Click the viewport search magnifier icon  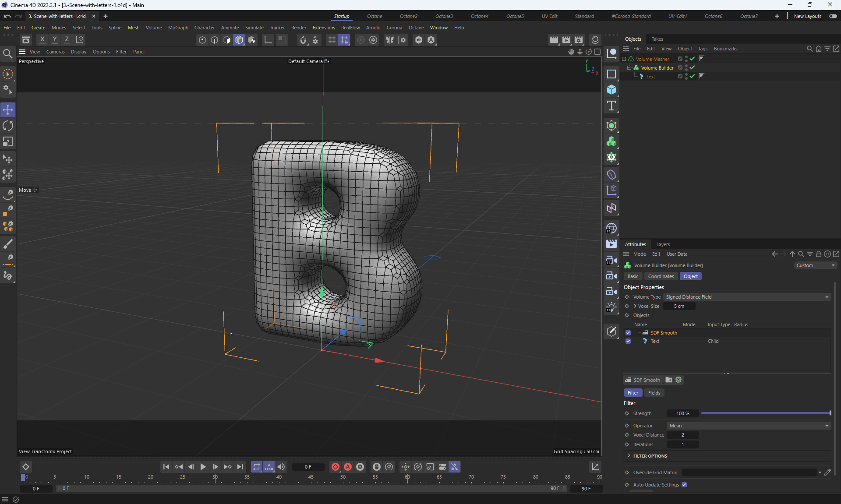pyautogui.click(x=7, y=54)
